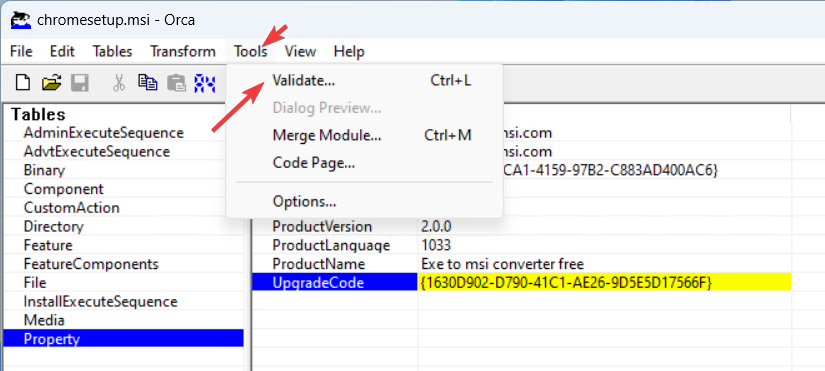Click the Save floppy disk icon
The width and height of the screenshot is (825, 371).
[79, 83]
